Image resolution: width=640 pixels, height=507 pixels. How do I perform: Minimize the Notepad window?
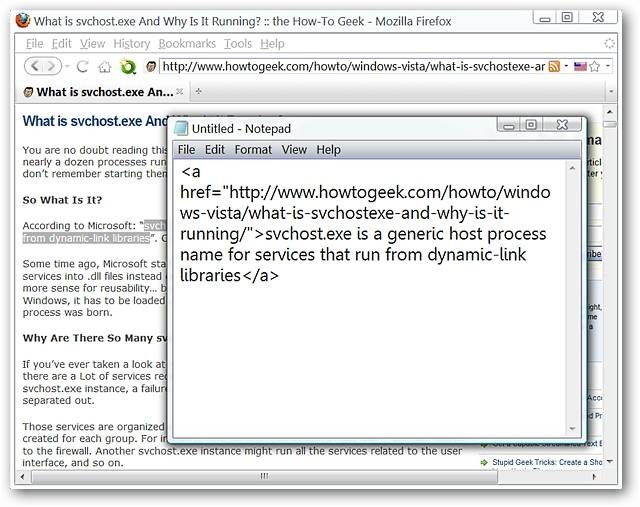(509, 125)
